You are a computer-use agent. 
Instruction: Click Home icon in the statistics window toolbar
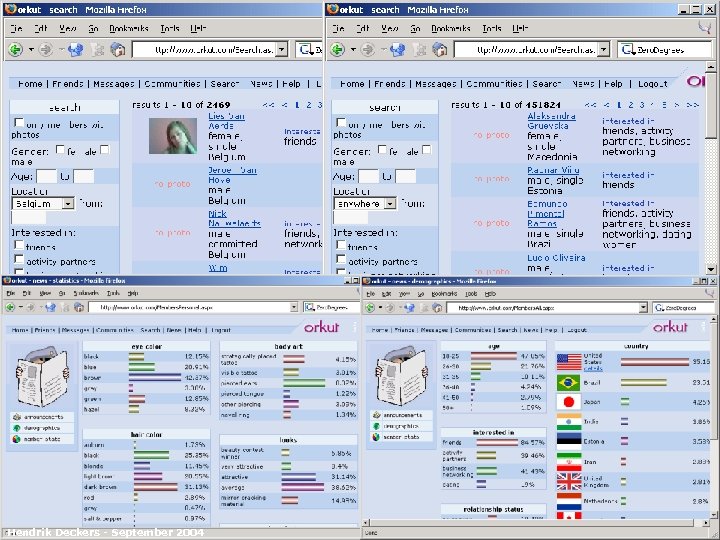coord(79,307)
